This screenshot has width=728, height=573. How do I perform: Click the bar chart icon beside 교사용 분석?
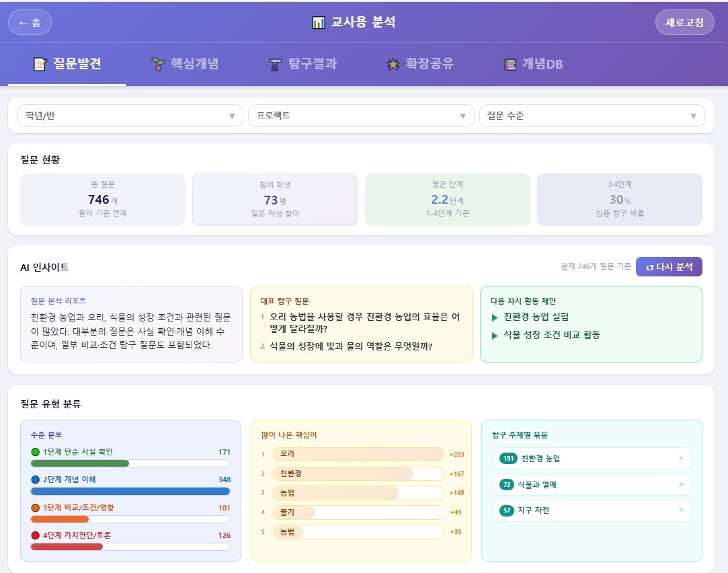coord(319,22)
